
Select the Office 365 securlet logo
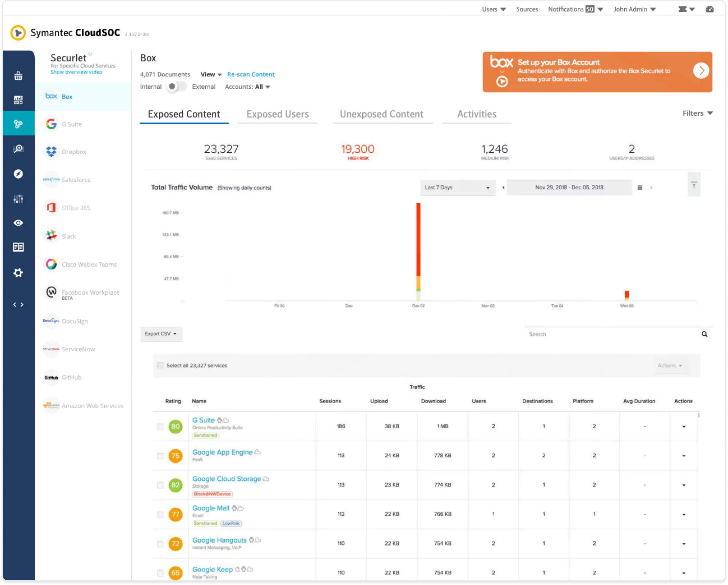[x=51, y=208]
